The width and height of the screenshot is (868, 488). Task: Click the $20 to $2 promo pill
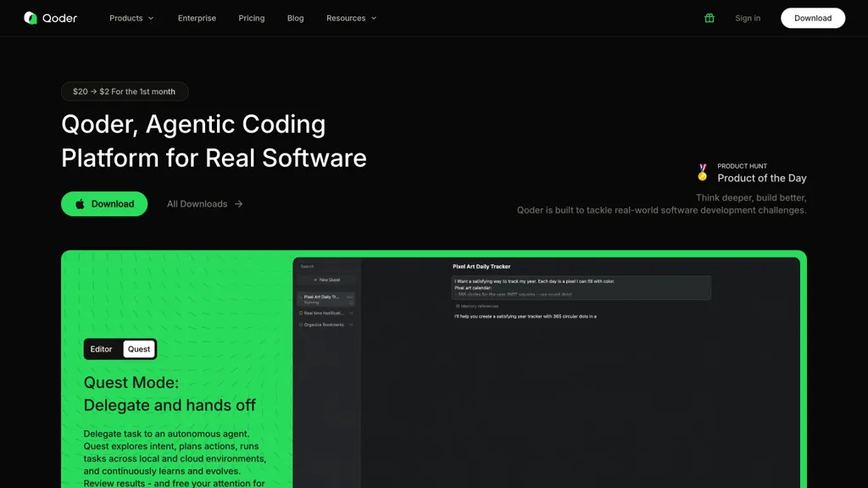[x=125, y=91]
